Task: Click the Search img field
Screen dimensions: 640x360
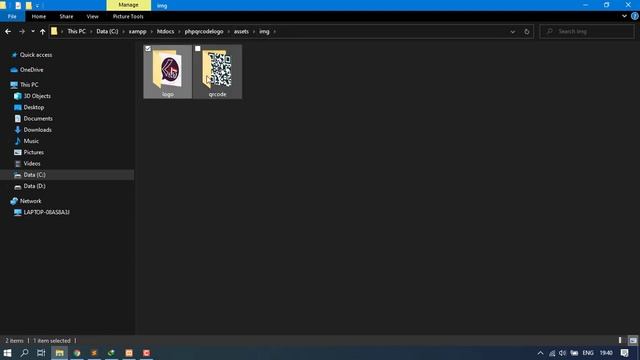Action: click(587, 31)
